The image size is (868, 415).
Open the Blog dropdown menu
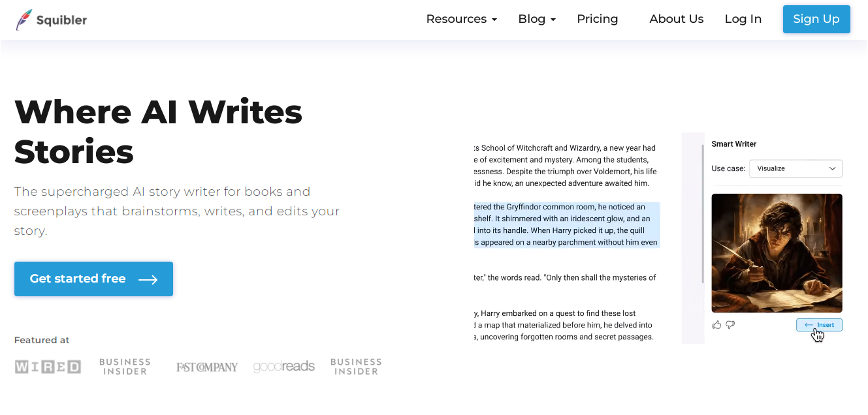(x=536, y=19)
